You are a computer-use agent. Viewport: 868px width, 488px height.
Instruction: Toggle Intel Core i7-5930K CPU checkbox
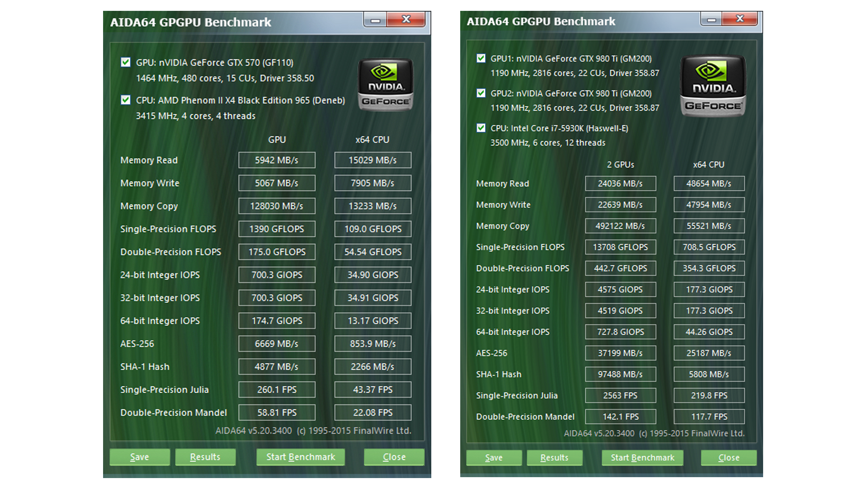tap(481, 128)
